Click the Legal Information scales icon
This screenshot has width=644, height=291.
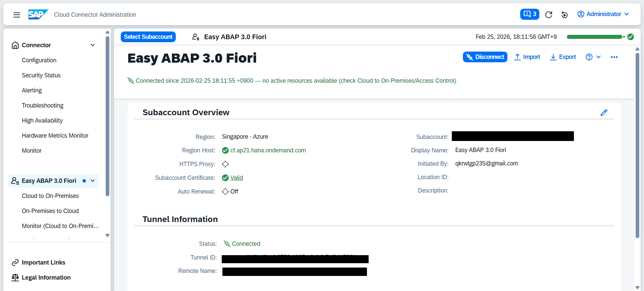coord(15,278)
